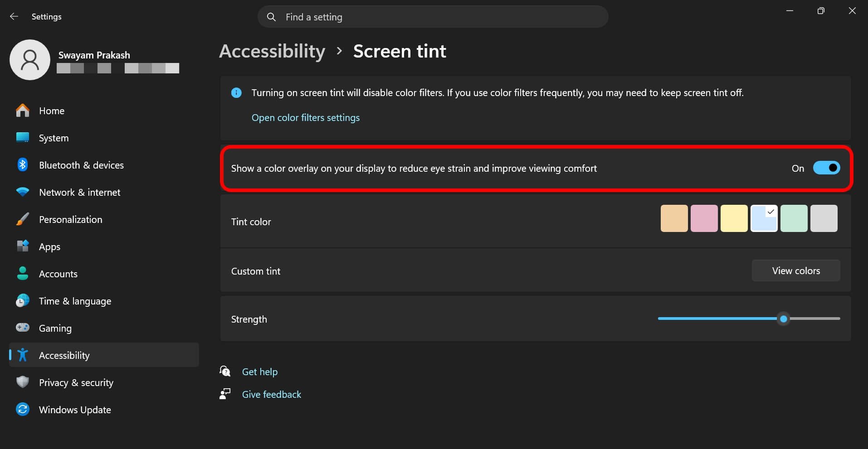Select the green tint color swatch

794,218
